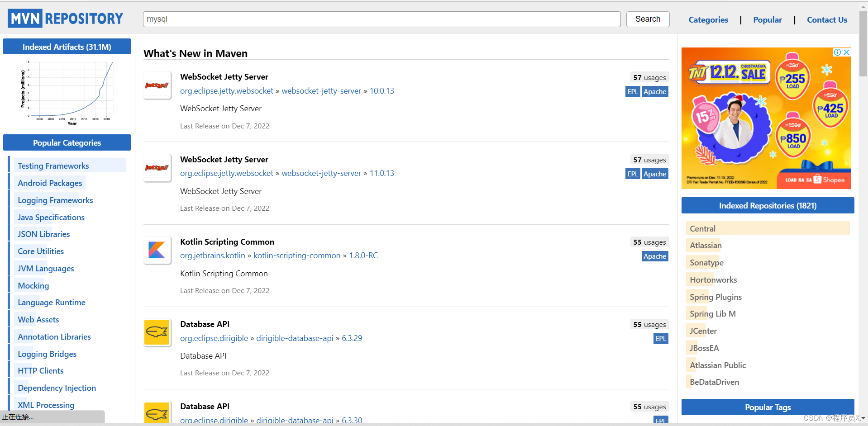Click the Apache tag for Kotlin Scripting Common
The height and width of the screenshot is (426, 868).
coord(655,256)
